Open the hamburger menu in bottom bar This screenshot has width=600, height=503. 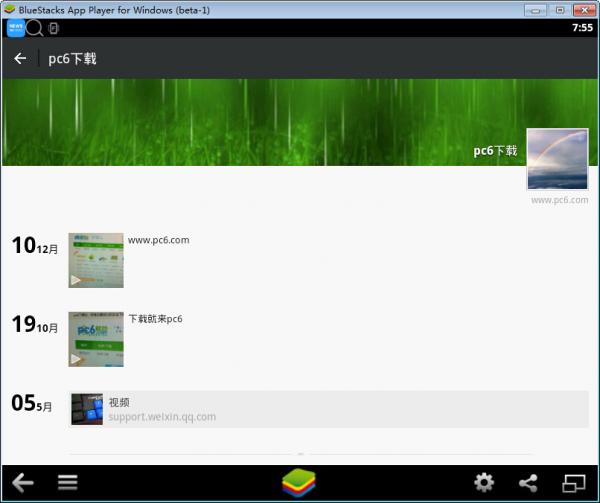tap(68, 482)
